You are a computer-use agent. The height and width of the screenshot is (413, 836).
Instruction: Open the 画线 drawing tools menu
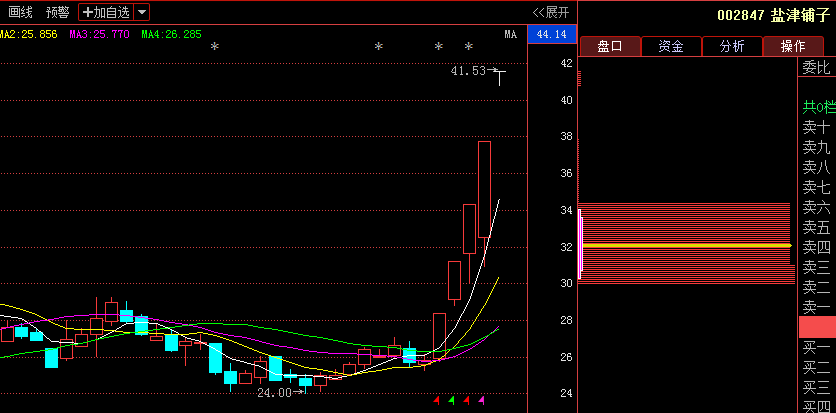click(21, 12)
